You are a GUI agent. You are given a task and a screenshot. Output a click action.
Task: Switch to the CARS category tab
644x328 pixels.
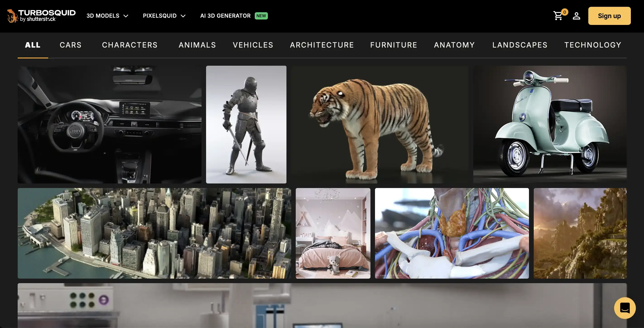(x=70, y=45)
